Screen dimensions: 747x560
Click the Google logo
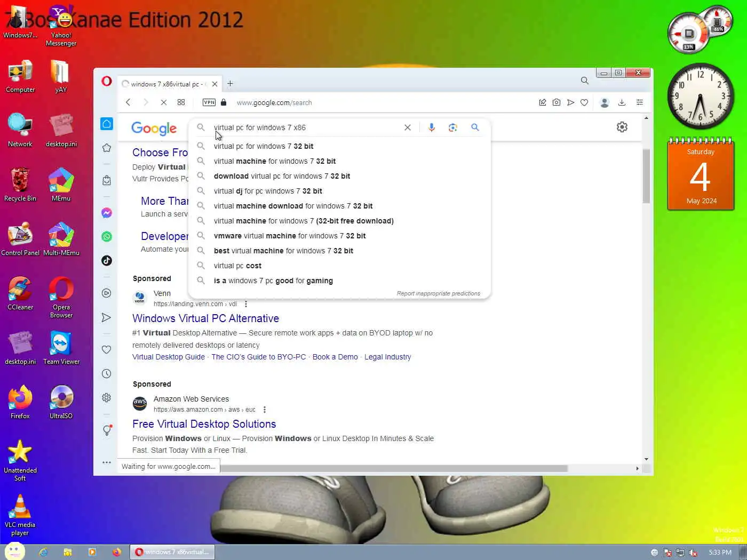point(154,128)
